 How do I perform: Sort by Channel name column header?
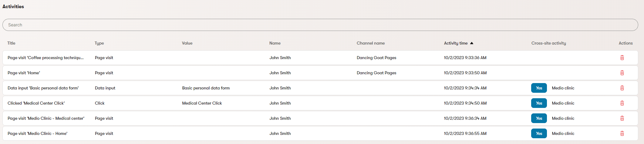pyautogui.click(x=371, y=43)
